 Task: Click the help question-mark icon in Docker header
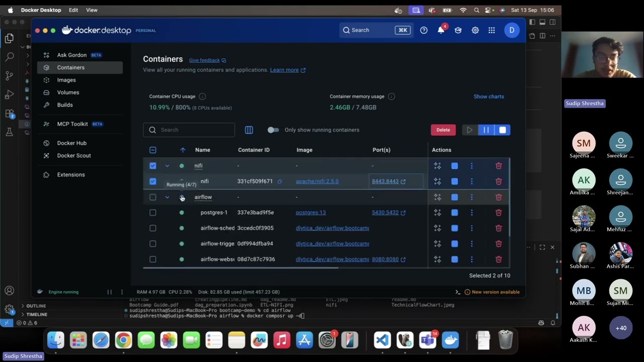(424, 30)
